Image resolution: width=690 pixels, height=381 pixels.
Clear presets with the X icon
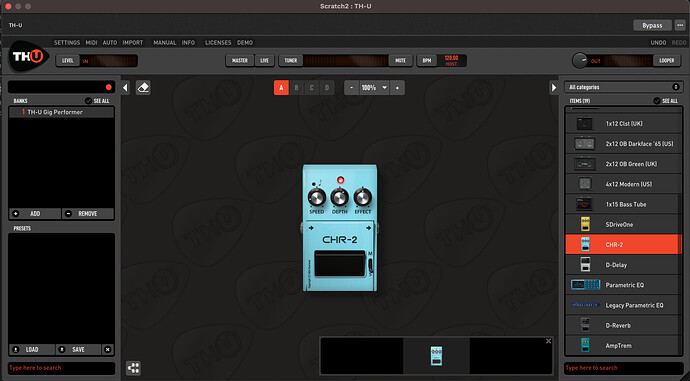pyautogui.click(x=107, y=349)
